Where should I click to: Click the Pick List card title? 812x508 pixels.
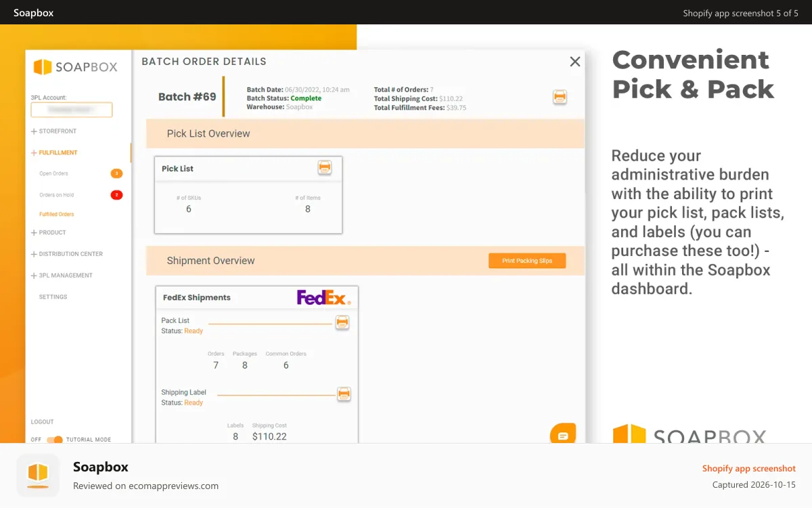pos(177,169)
